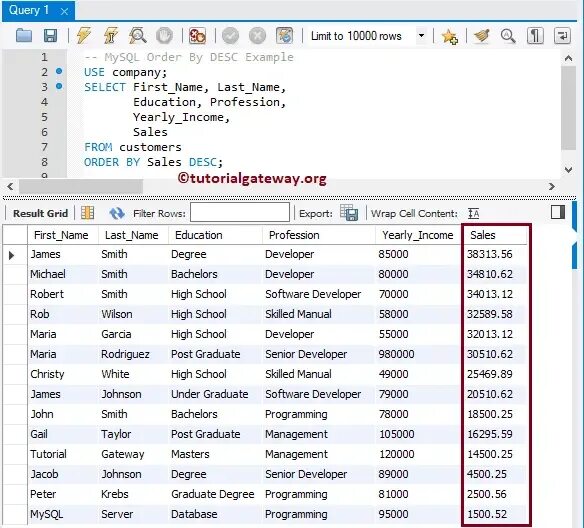Toggle result side panel icon
The width and height of the screenshot is (584, 528).
pyautogui.click(x=558, y=212)
